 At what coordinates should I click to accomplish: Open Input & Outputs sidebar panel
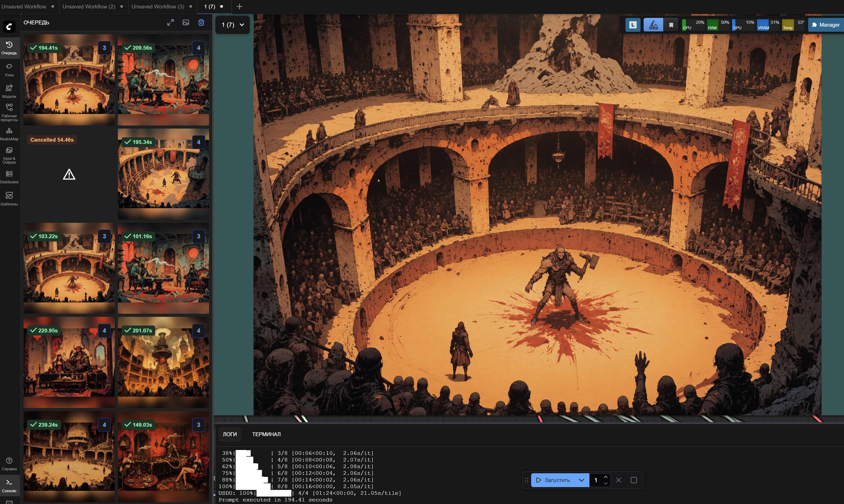pyautogui.click(x=9, y=155)
